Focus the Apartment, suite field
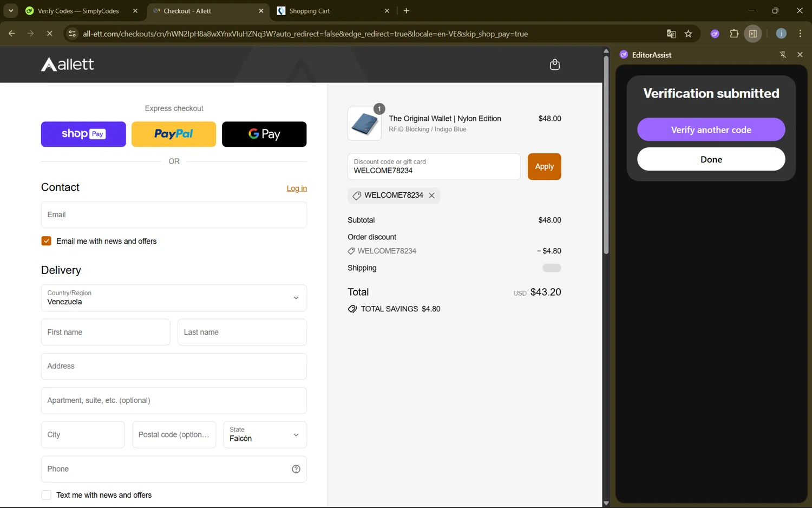Image resolution: width=812 pixels, height=508 pixels. click(174, 401)
